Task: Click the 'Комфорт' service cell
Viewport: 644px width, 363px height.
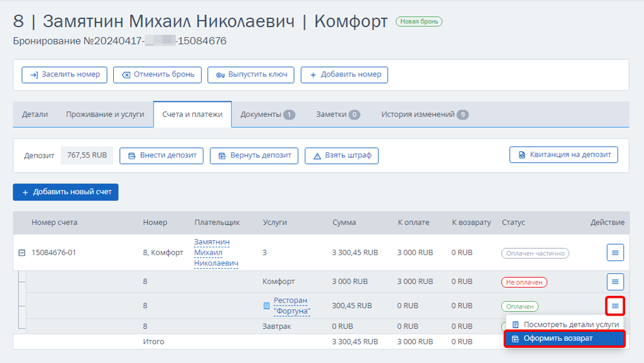Action: coord(279,281)
